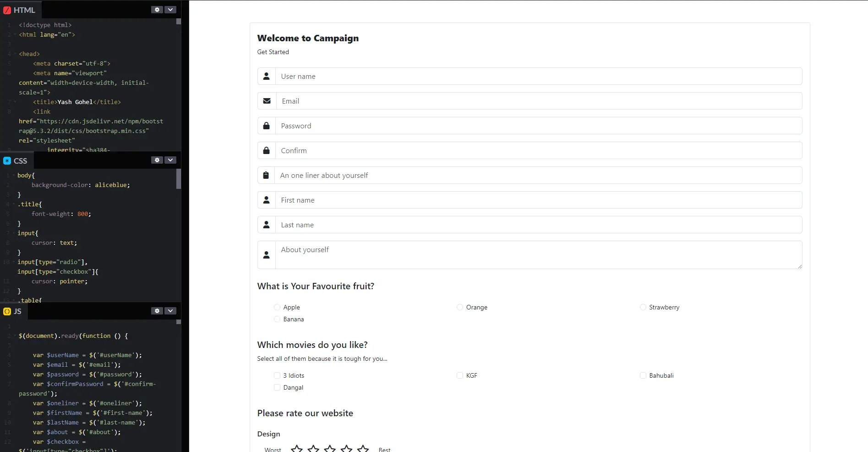Select the Strawberry radio button
Screen dimensions: 868x452
(x=643, y=307)
